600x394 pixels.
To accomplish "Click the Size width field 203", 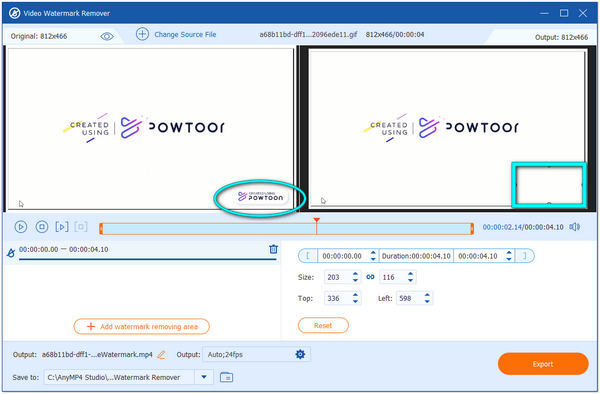I will tap(337, 277).
